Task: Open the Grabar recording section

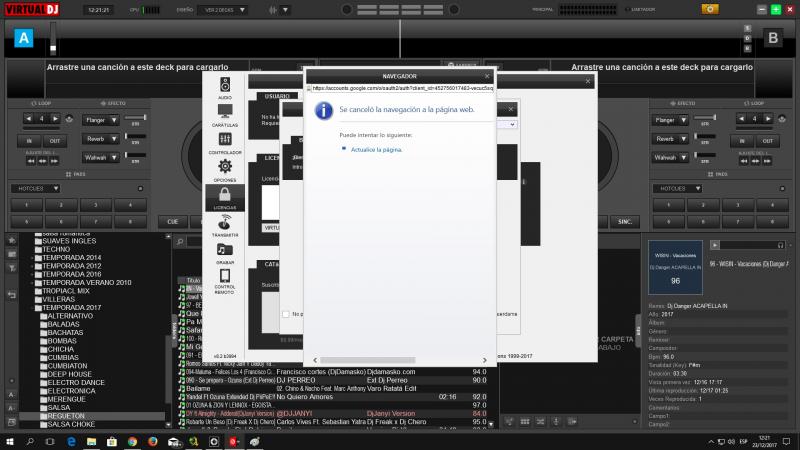Action: (x=224, y=253)
